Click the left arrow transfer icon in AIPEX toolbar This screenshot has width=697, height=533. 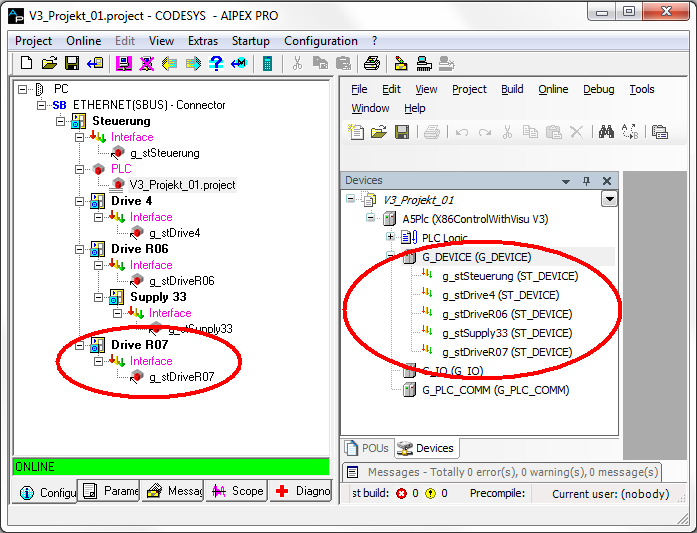coord(169,64)
